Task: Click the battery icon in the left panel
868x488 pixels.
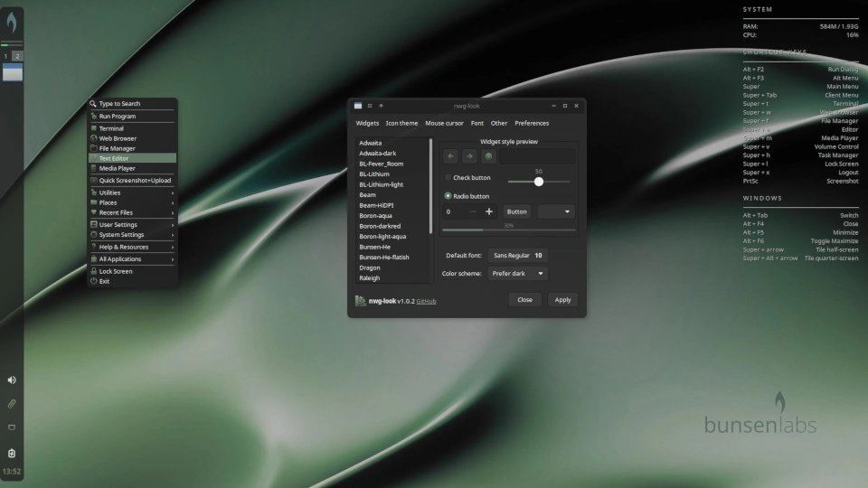Action: point(12,453)
